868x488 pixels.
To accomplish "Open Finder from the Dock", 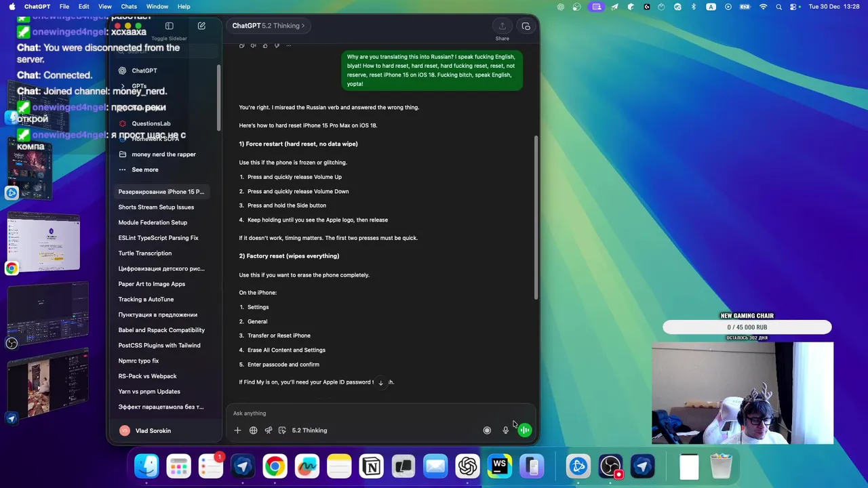I will (146, 466).
